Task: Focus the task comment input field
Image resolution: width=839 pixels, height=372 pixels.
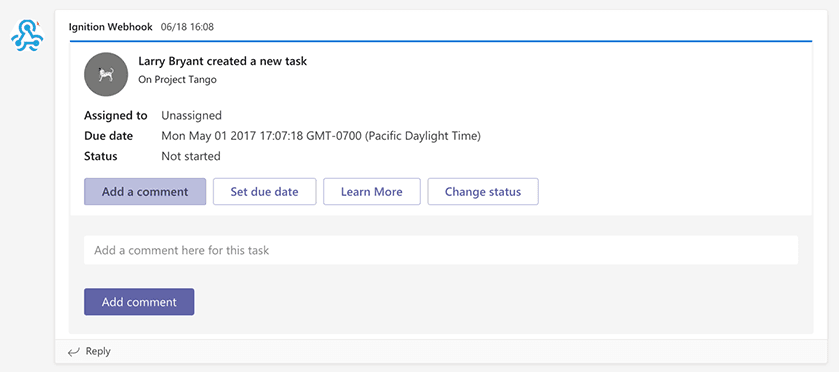Action: 441,250
